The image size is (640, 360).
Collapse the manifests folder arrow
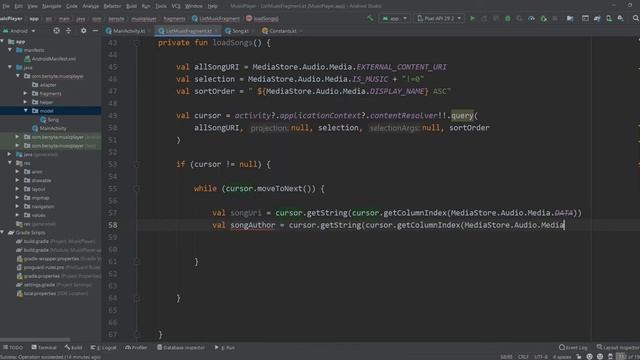click(10, 50)
